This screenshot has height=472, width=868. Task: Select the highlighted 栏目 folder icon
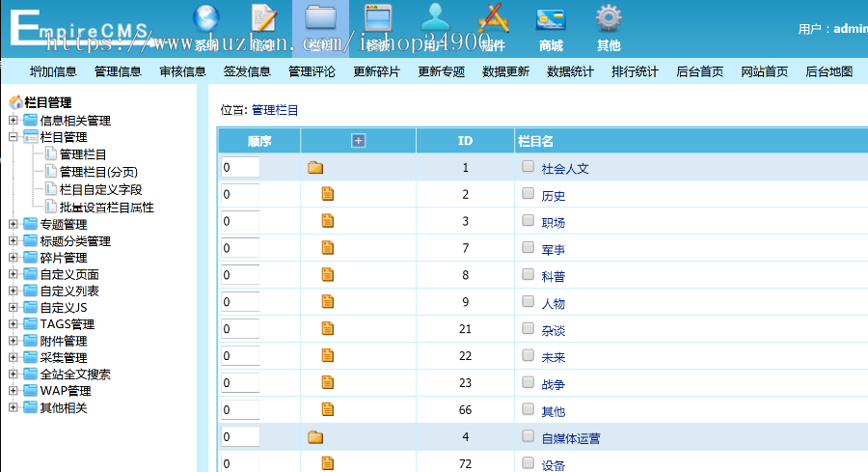point(321,17)
